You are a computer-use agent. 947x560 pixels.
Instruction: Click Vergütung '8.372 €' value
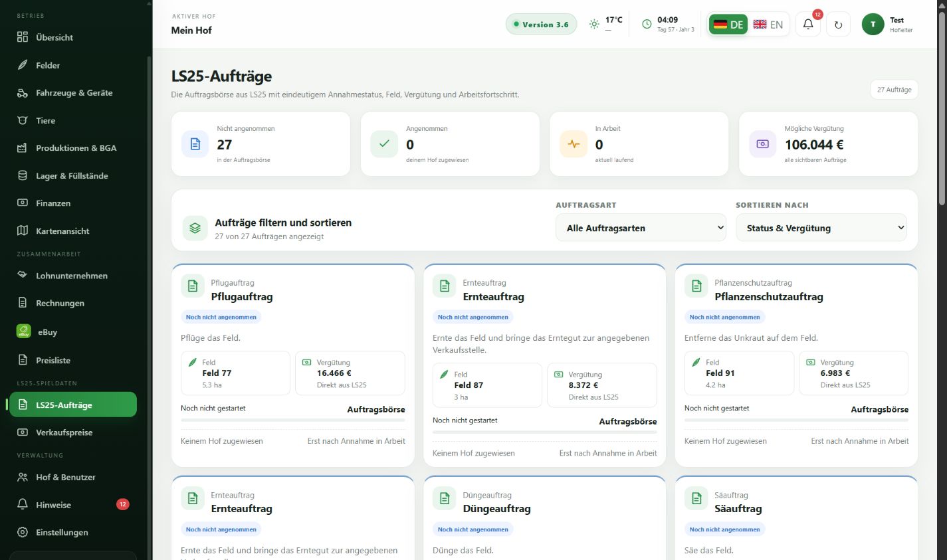[583, 385]
